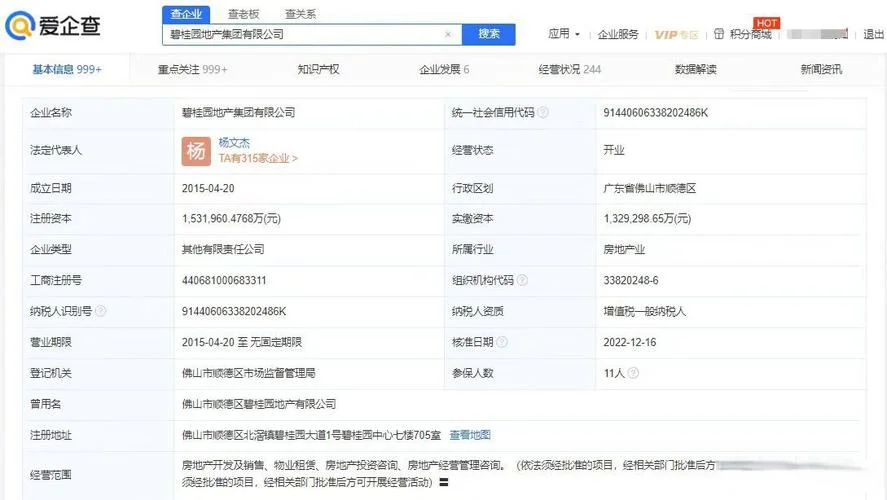Switch to the 查老板 search tab

click(243, 14)
